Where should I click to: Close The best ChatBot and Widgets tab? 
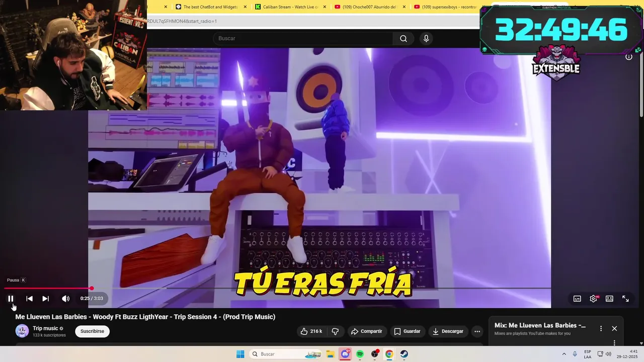click(x=245, y=7)
